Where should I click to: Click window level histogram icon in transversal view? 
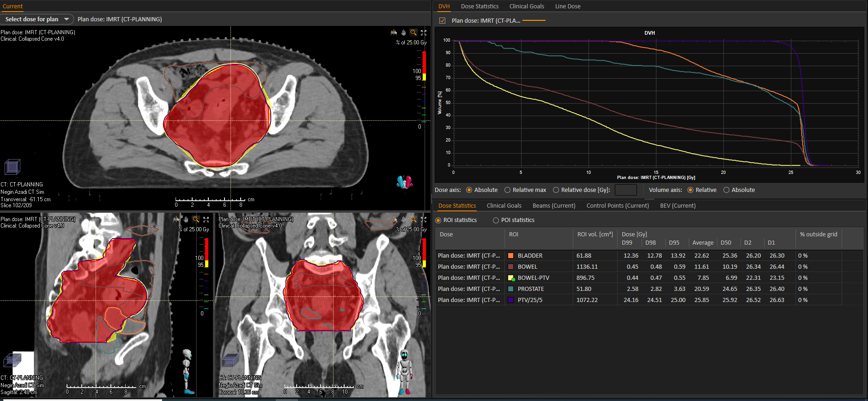(x=394, y=32)
